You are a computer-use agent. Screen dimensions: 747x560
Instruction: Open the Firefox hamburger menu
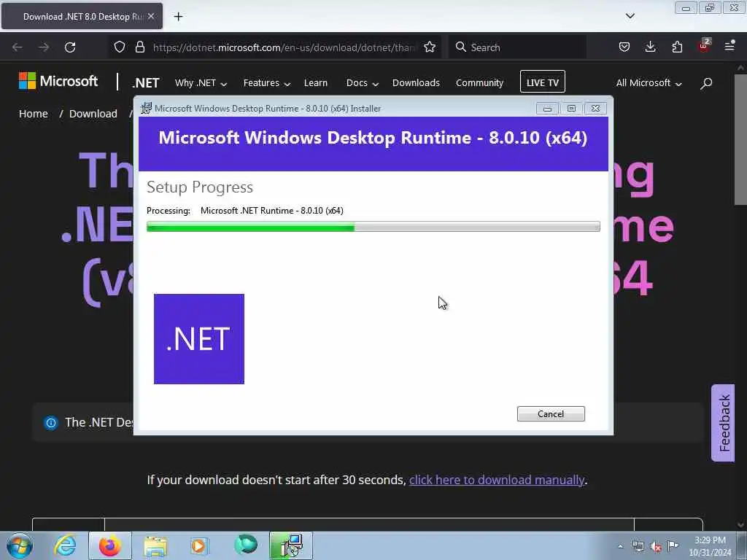click(x=729, y=46)
